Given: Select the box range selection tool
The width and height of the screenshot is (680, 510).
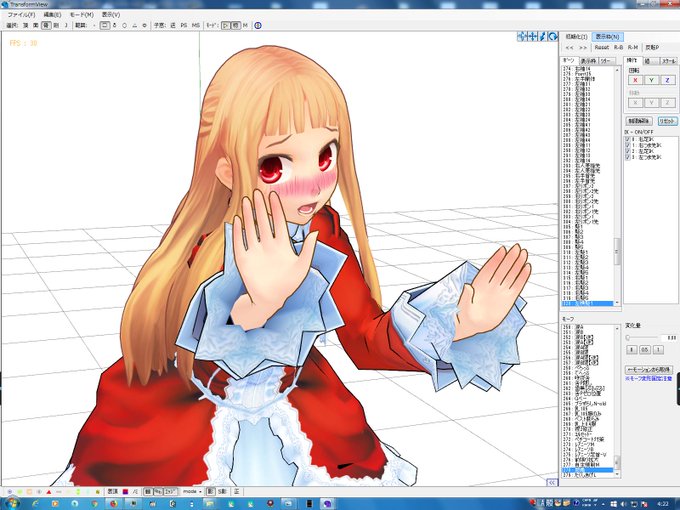Looking at the screenshot, I should (105, 26).
